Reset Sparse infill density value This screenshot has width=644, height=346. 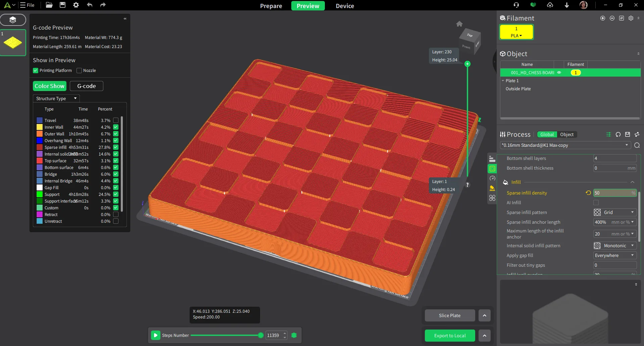(588, 193)
